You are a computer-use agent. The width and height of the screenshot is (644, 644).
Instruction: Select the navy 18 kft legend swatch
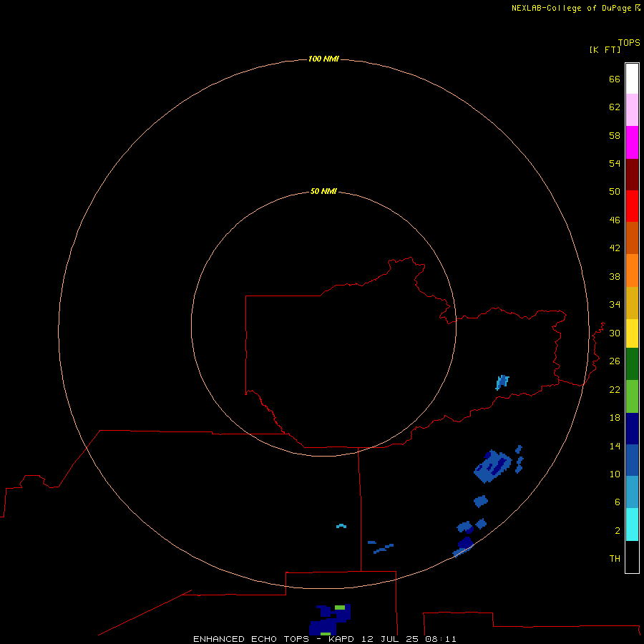[x=632, y=429]
